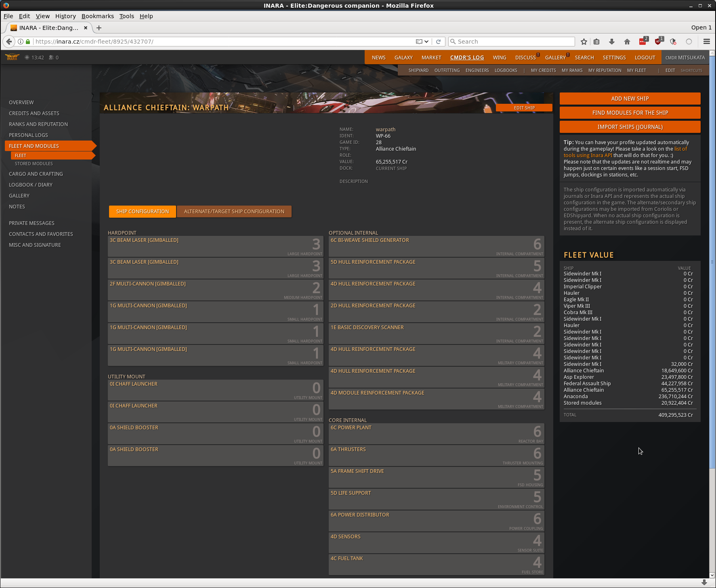Open the File menu
This screenshot has width=716, height=588.
pos(8,16)
